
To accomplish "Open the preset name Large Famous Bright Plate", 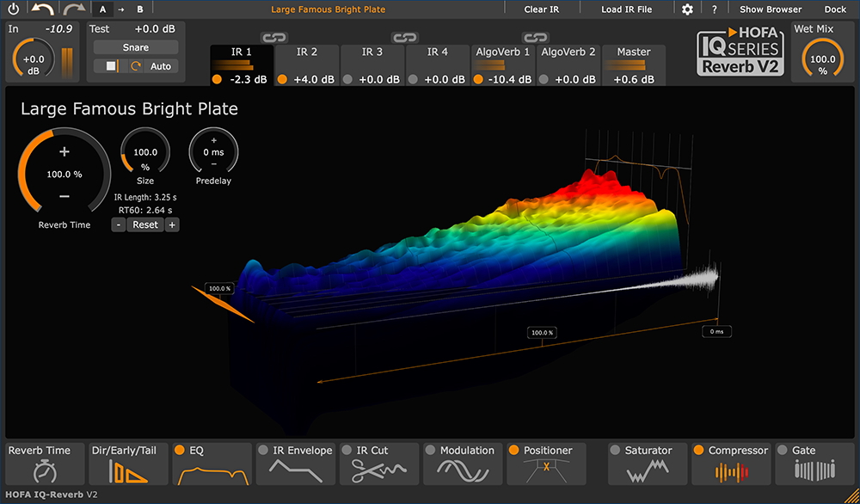I will click(329, 9).
